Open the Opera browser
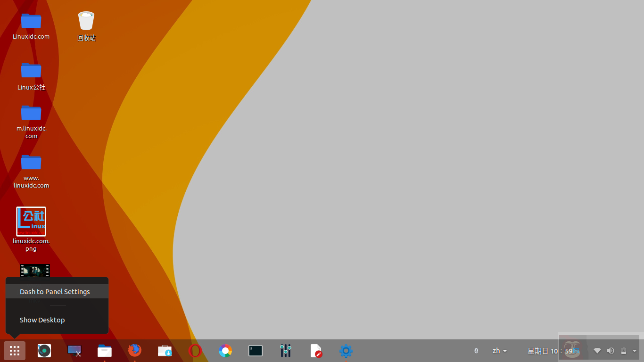The image size is (644, 362). point(195,351)
